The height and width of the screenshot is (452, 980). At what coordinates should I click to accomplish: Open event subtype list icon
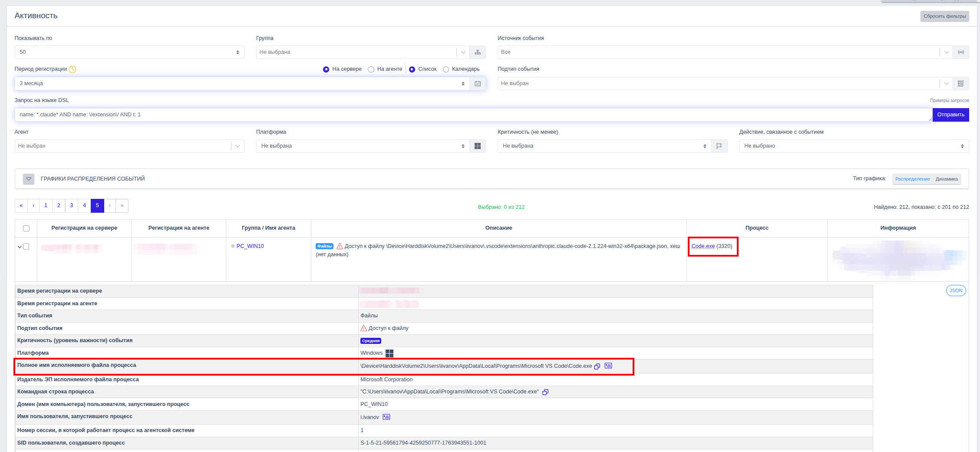[961, 83]
